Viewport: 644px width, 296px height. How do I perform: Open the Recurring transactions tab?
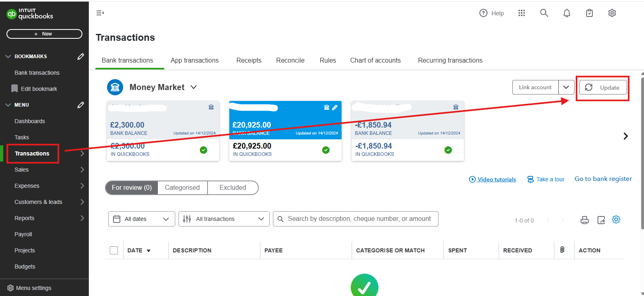click(x=450, y=60)
